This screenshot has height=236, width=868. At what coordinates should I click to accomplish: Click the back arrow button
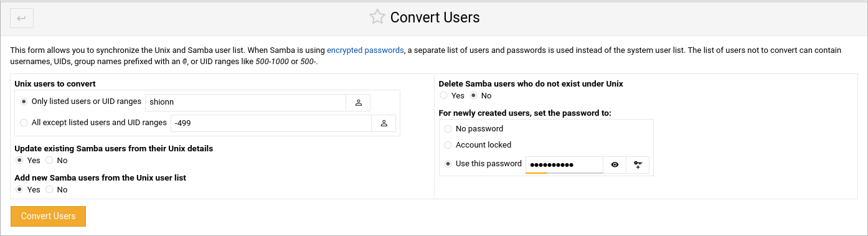click(22, 18)
